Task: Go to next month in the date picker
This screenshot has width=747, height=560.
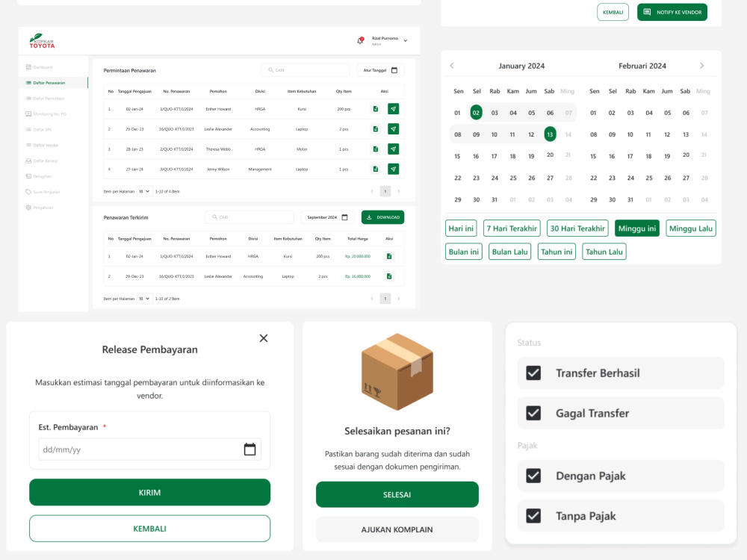Action: (701, 66)
